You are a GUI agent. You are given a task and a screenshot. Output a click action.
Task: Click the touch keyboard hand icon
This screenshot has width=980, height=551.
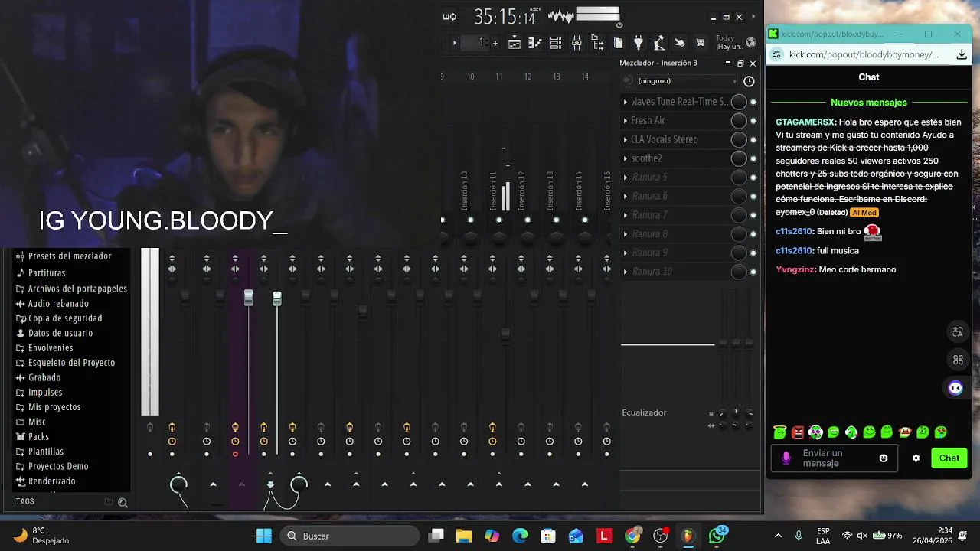pyautogui.click(x=679, y=43)
